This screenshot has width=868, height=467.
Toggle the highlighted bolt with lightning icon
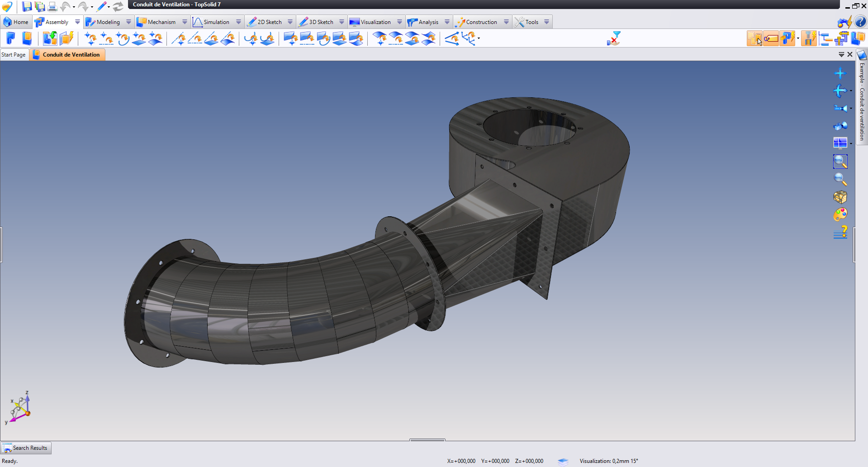tap(809, 38)
